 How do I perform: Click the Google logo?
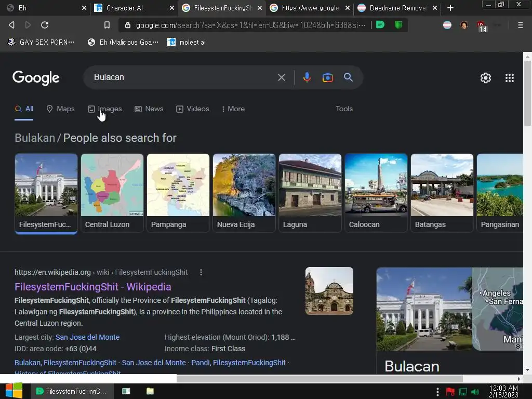tap(36, 78)
